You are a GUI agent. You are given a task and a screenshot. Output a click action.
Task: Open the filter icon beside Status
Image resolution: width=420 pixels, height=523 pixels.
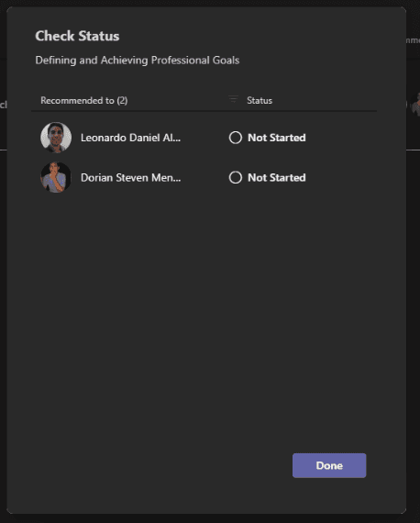[x=233, y=99]
